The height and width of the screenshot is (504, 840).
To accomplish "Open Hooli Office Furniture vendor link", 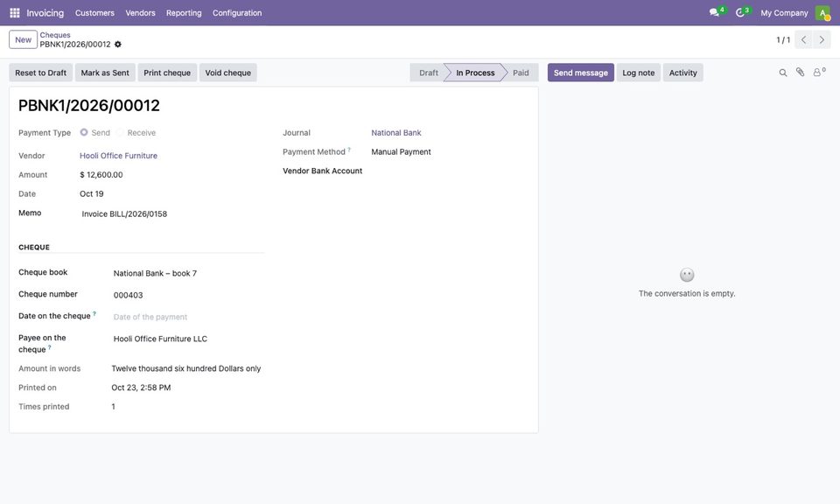I will pyautogui.click(x=118, y=156).
